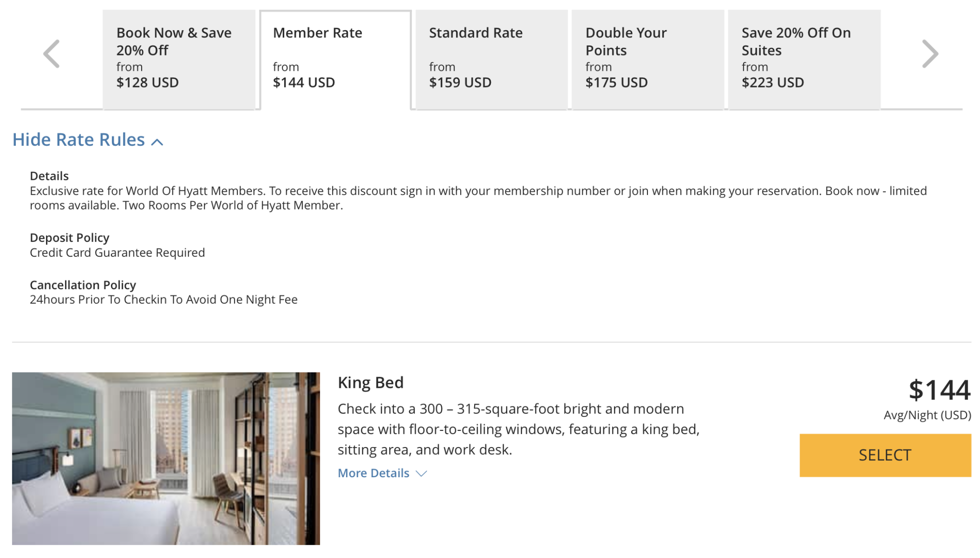The height and width of the screenshot is (558, 980).
Task: Click the King Bed room title
Action: (370, 383)
